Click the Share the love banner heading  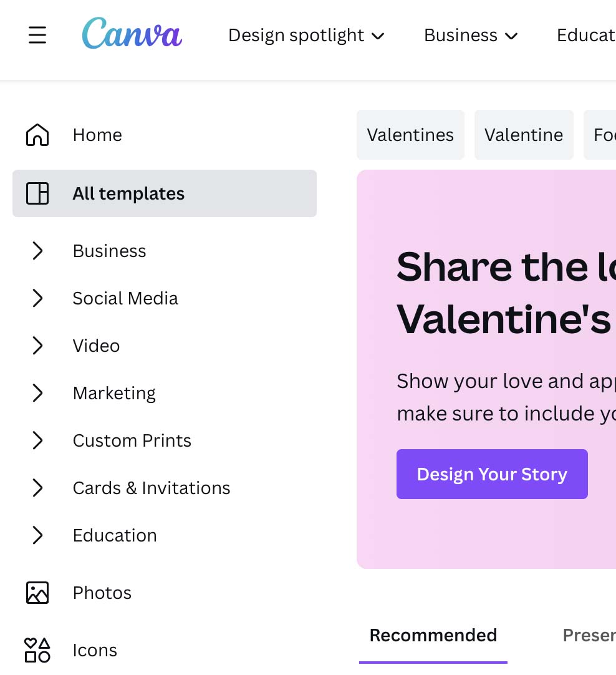pos(506,293)
